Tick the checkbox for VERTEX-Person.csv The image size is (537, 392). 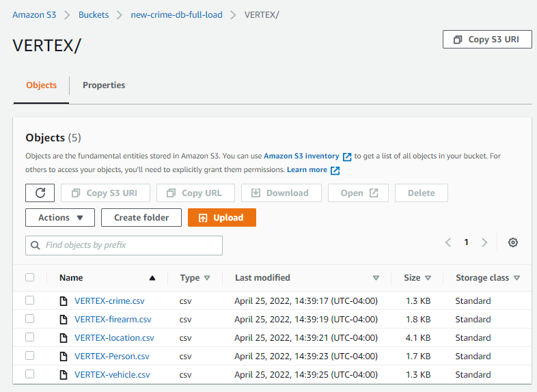click(29, 356)
